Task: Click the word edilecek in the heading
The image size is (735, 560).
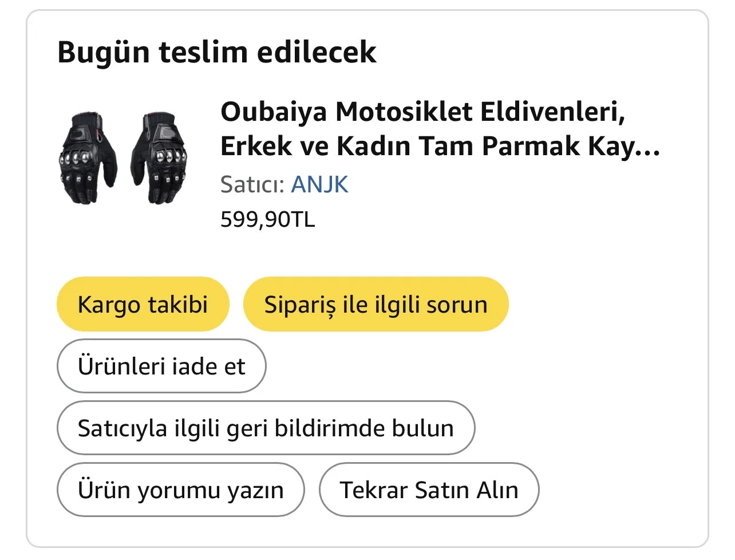Action: (x=317, y=52)
